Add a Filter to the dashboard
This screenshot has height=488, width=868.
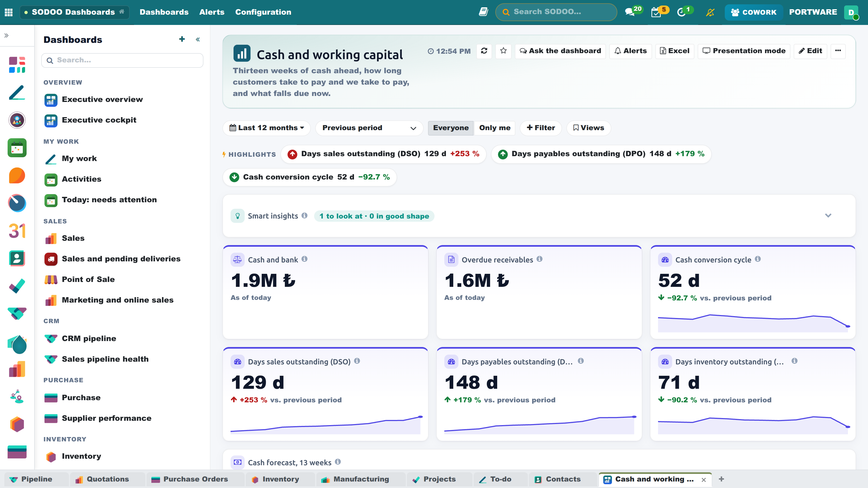click(541, 128)
